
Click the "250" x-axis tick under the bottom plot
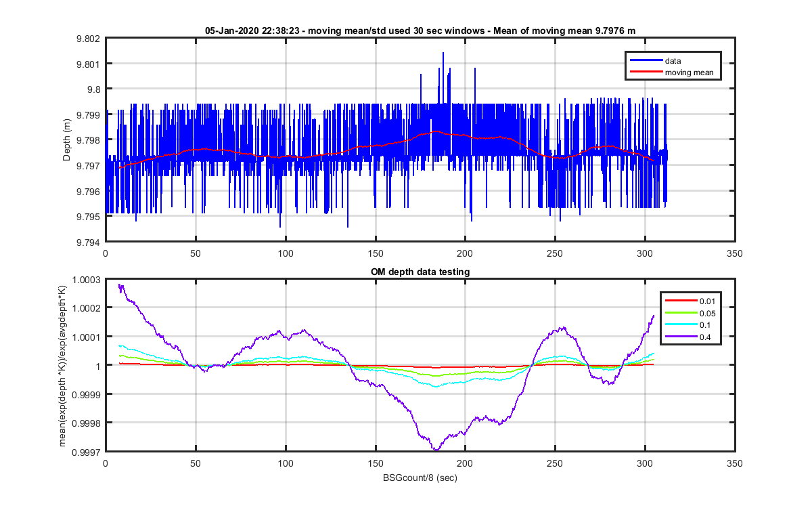(x=555, y=464)
